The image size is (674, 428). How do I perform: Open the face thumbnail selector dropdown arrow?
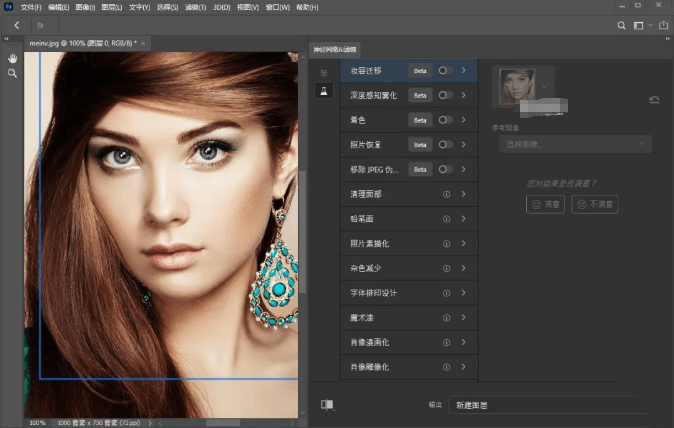pos(545,86)
